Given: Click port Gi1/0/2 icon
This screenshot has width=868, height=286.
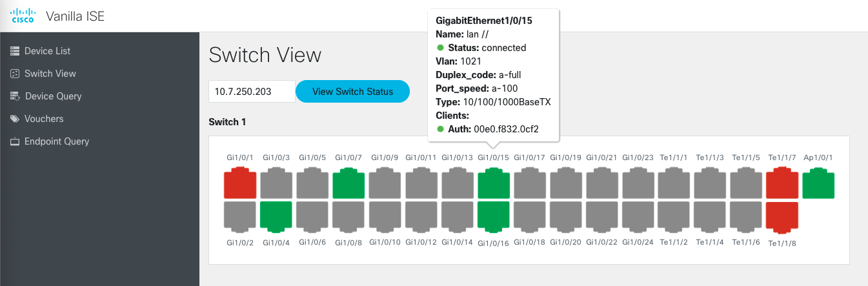Looking at the screenshot, I should click(x=240, y=217).
